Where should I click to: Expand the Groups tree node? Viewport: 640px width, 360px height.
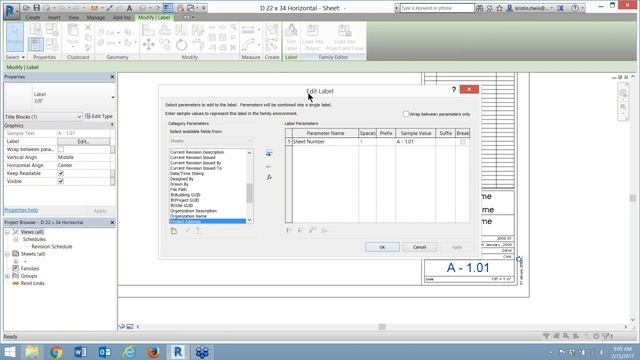[7, 276]
